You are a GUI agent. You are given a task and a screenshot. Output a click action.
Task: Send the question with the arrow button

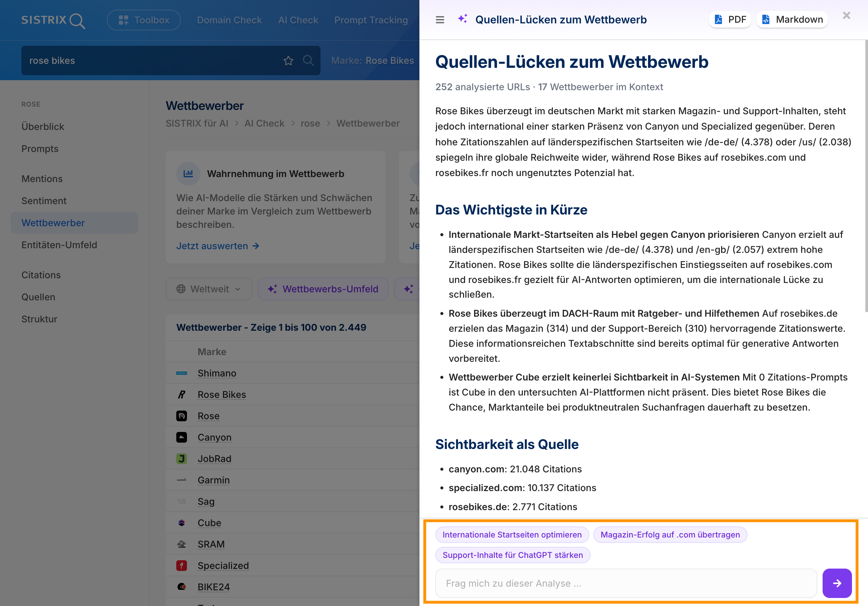click(x=837, y=584)
